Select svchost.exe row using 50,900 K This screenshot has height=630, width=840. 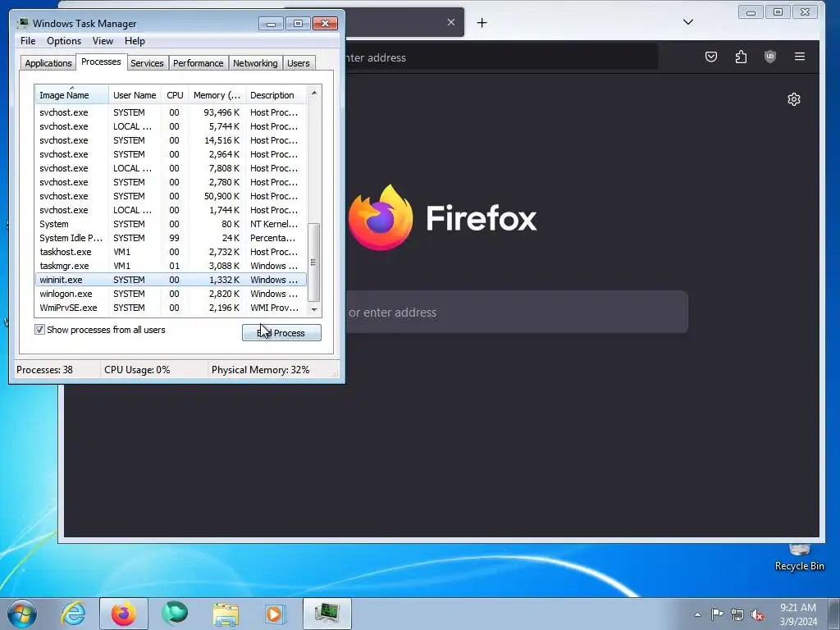(171, 196)
